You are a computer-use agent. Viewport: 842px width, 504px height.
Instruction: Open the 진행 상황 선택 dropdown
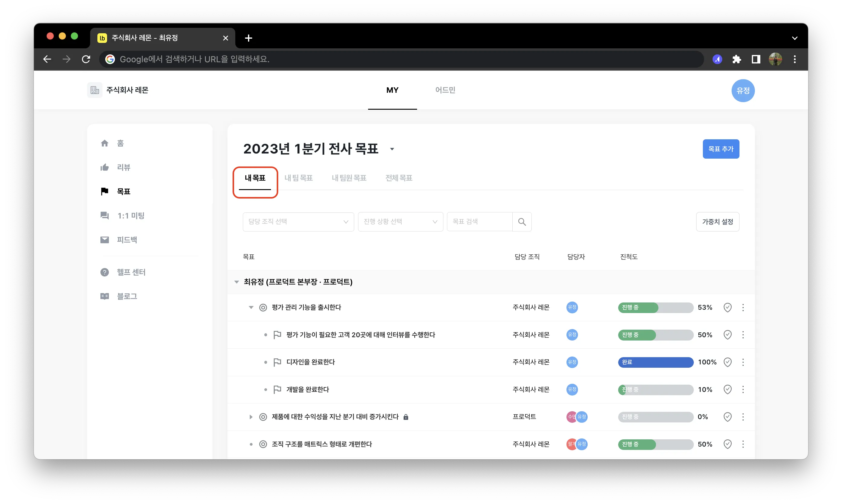[400, 222]
